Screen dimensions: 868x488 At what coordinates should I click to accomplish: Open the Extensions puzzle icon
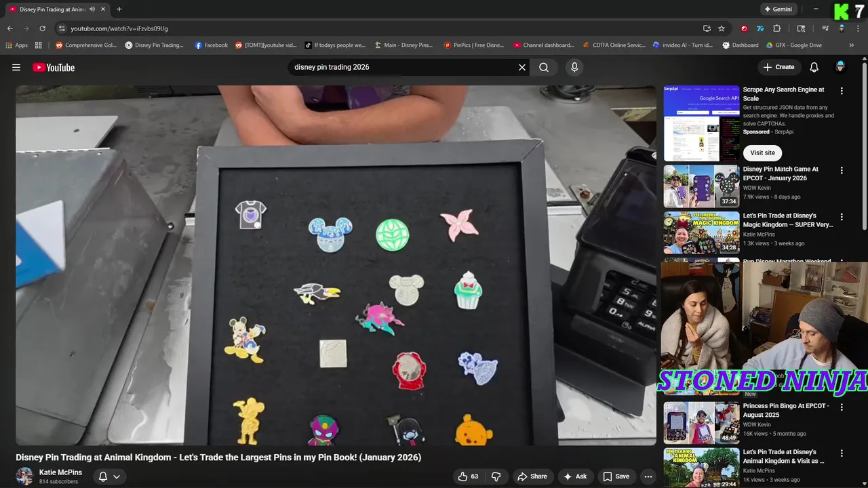(x=777, y=28)
